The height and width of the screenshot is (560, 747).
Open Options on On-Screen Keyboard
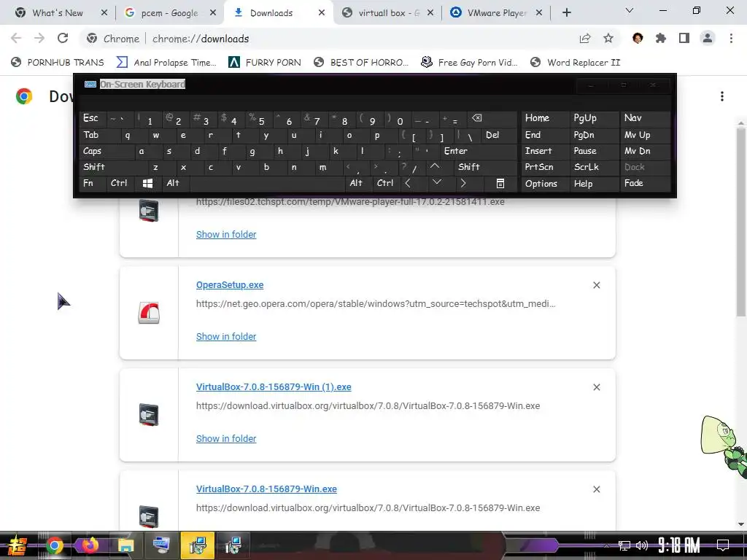tap(544, 183)
